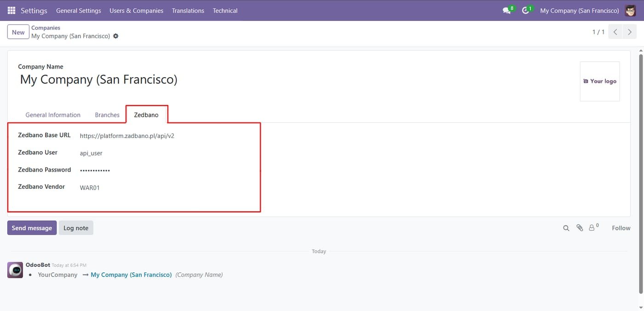Image resolution: width=644 pixels, height=311 pixels.
Task: Click the Zedbano Base URL label
Action: point(44,135)
